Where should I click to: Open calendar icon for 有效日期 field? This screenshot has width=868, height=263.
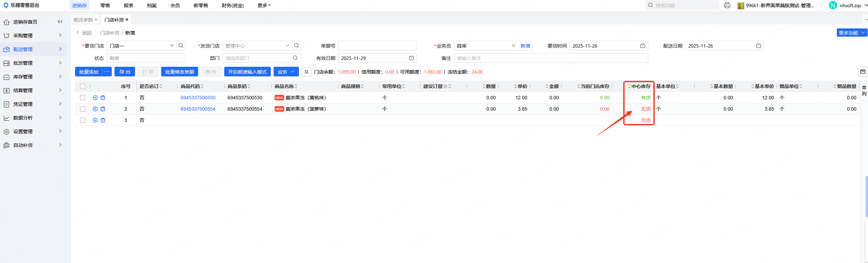(411, 58)
